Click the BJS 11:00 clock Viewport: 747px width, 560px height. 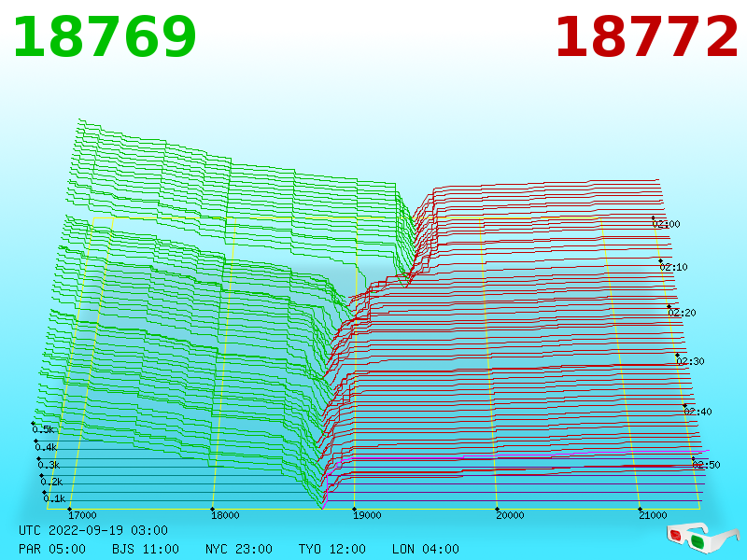pos(146,549)
